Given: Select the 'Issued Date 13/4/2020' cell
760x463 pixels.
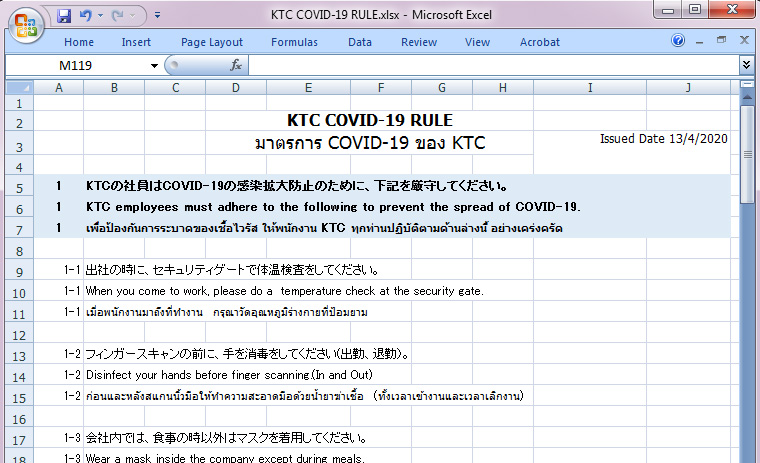Looking at the screenshot, I should (664, 139).
